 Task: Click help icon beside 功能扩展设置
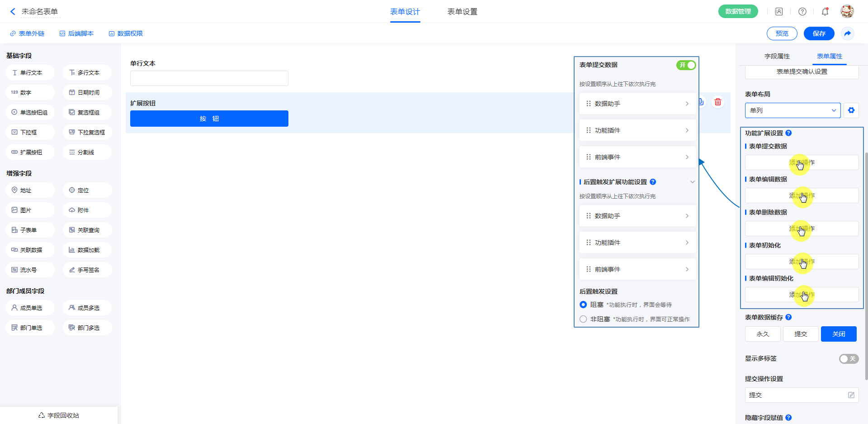(789, 133)
